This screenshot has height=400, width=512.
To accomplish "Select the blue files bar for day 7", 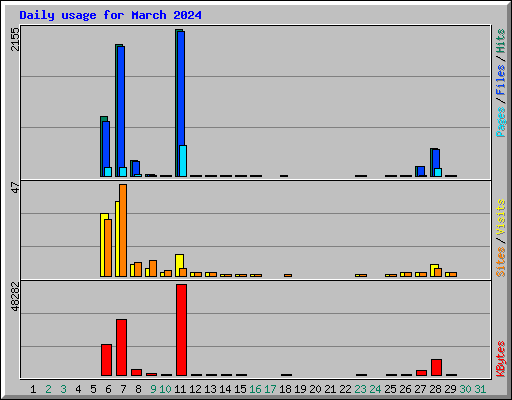I will 121,107.
